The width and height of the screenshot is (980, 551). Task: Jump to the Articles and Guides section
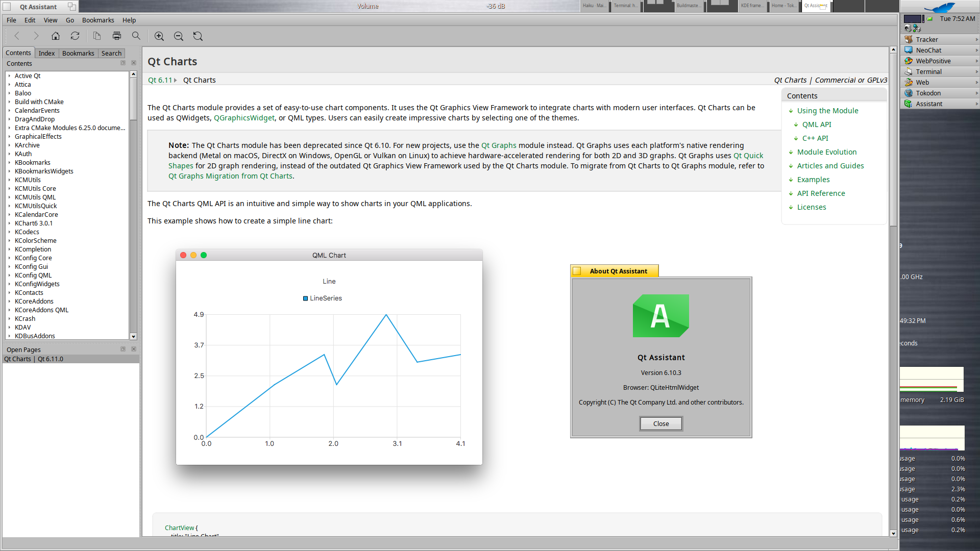(830, 166)
